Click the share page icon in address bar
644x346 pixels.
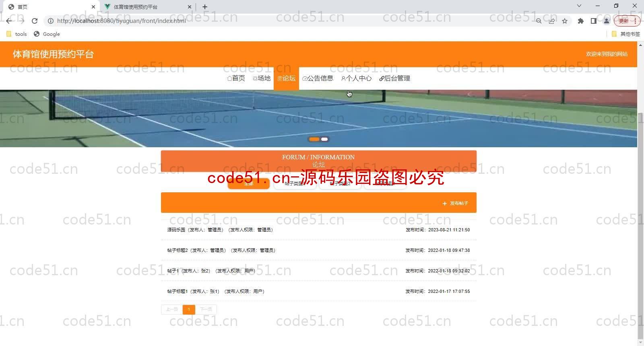point(552,21)
